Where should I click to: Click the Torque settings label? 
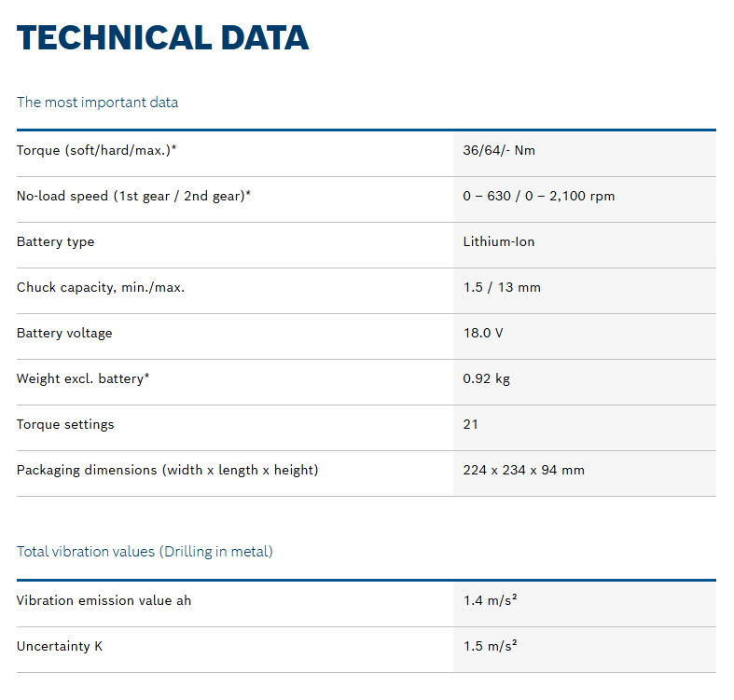(x=65, y=424)
